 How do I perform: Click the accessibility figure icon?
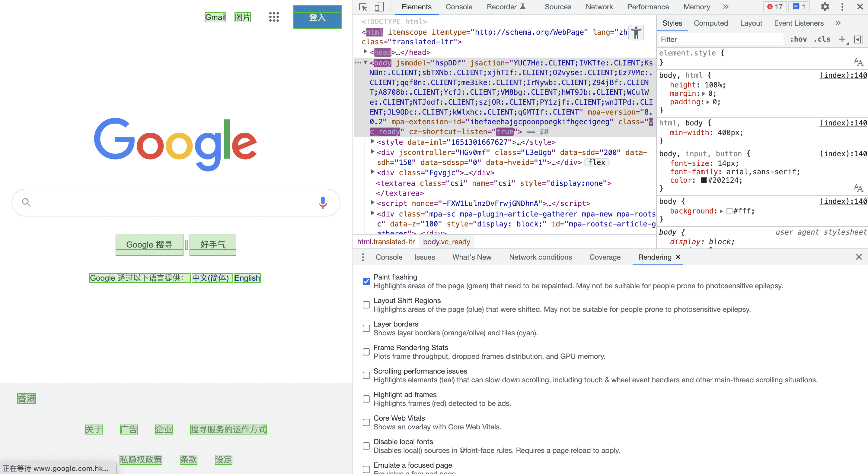click(x=636, y=33)
